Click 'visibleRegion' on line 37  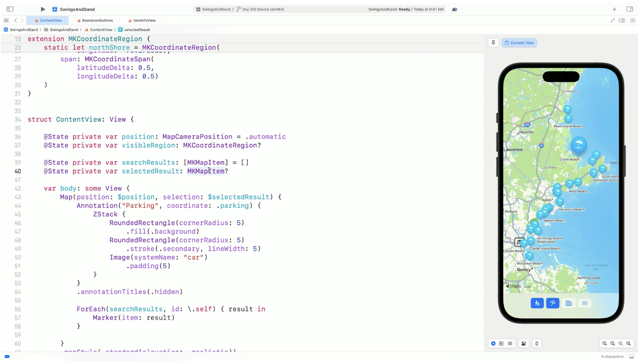(x=148, y=146)
